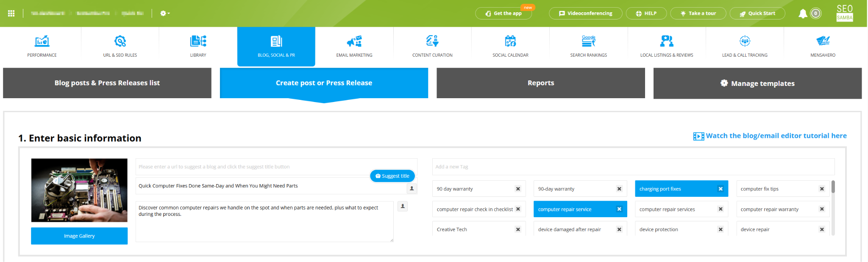Remove the charging port fixes tag
Screen dimensions: 868x262
[x=721, y=189]
